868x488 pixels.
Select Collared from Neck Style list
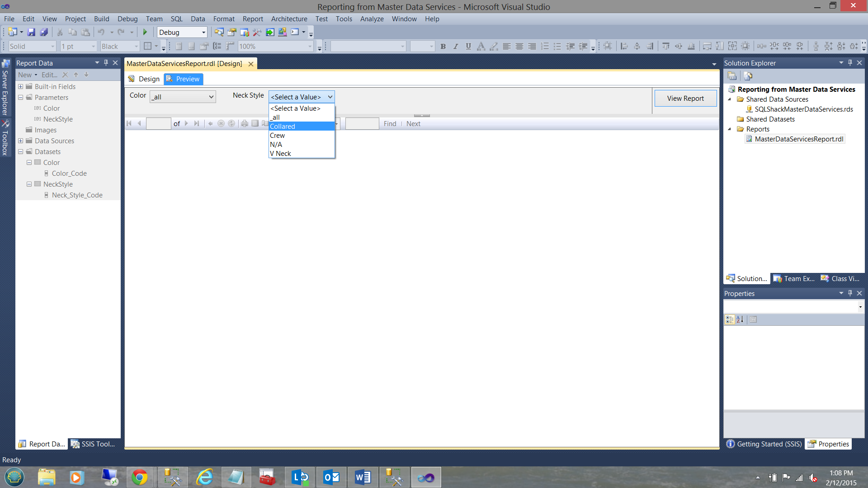(283, 127)
